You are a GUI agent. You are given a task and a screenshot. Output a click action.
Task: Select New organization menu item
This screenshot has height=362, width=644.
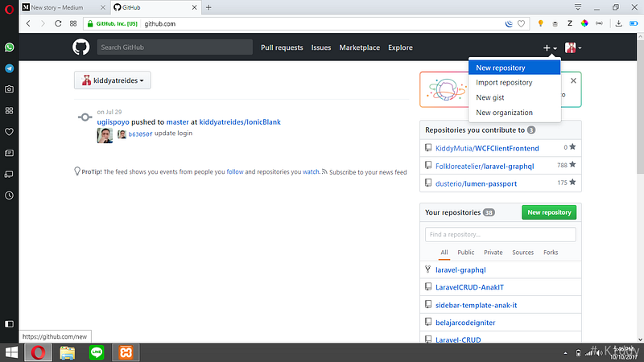(x=514, y=113)
